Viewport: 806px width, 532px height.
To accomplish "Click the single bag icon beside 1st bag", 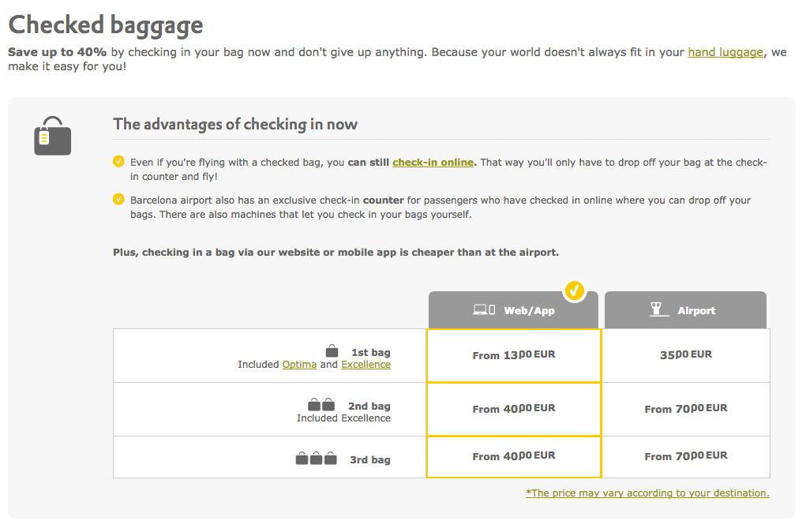I will tap(332, 351).
